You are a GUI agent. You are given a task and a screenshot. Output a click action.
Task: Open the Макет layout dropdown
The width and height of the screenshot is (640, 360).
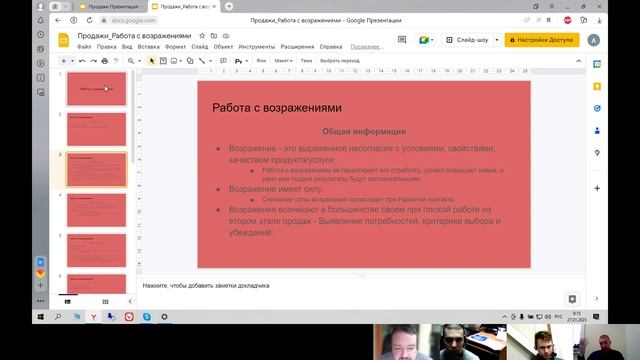(283, 61)
